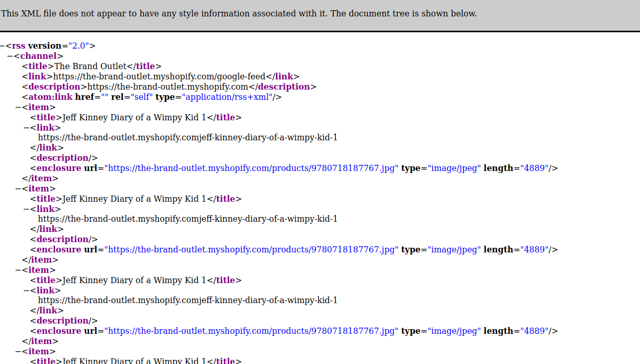
Task: Click the third item's title text
Action: [134, 280]
